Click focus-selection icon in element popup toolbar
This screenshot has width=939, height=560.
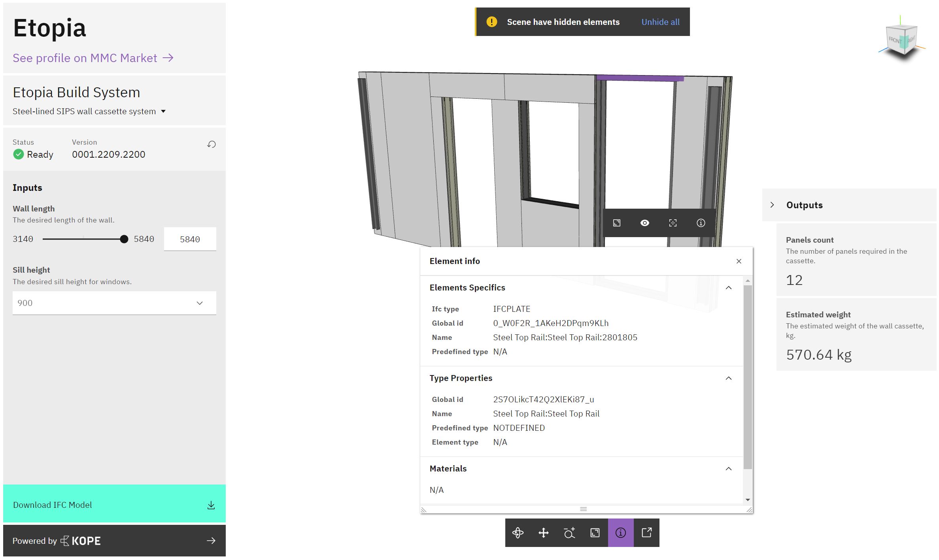tap(673, 223)
